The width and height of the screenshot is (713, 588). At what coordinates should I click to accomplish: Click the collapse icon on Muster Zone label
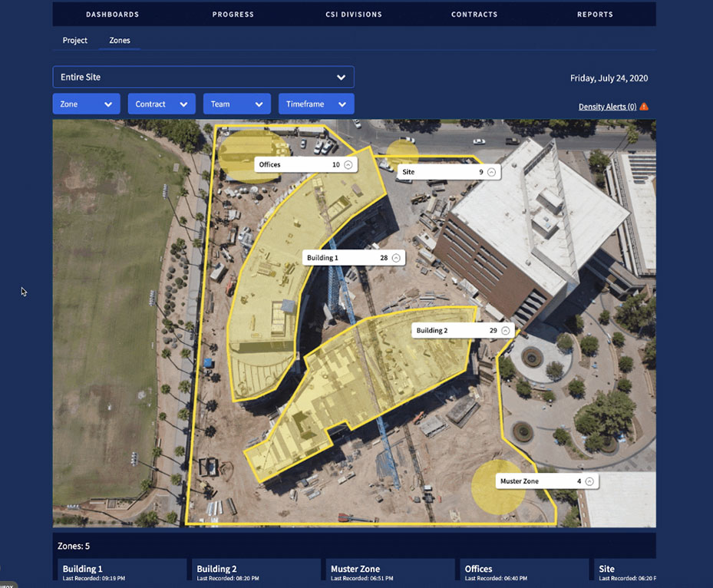(589, 480)
